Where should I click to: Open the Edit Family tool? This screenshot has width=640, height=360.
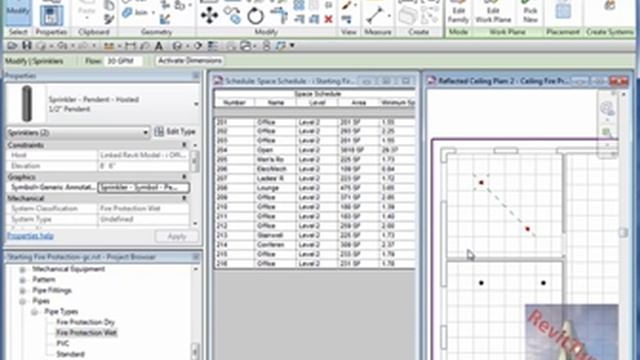pos(458,12)
